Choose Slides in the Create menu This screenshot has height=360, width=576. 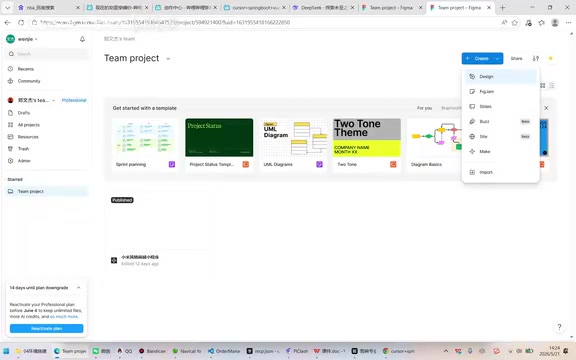(x=500, y=107)
